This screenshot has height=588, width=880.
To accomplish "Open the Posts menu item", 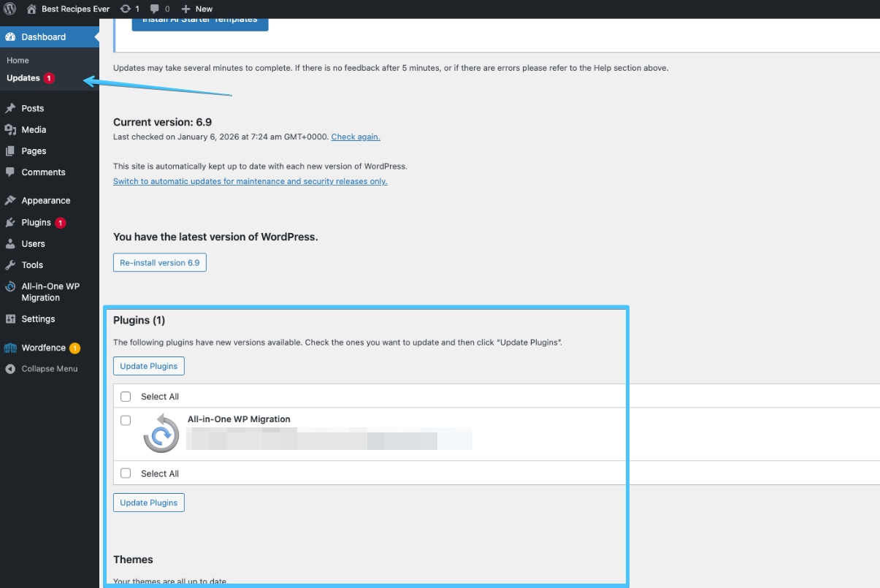I will pos(32,108).
